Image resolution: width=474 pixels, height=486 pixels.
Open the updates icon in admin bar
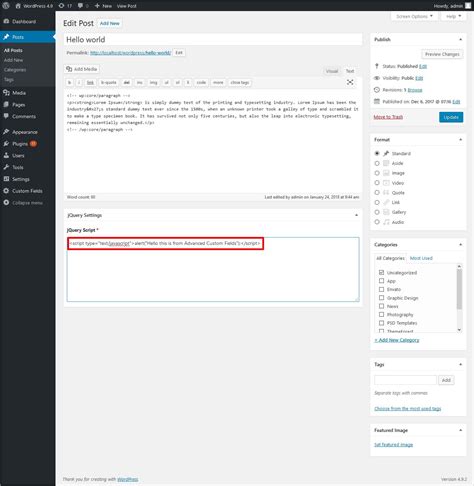[x=61, y=6]
